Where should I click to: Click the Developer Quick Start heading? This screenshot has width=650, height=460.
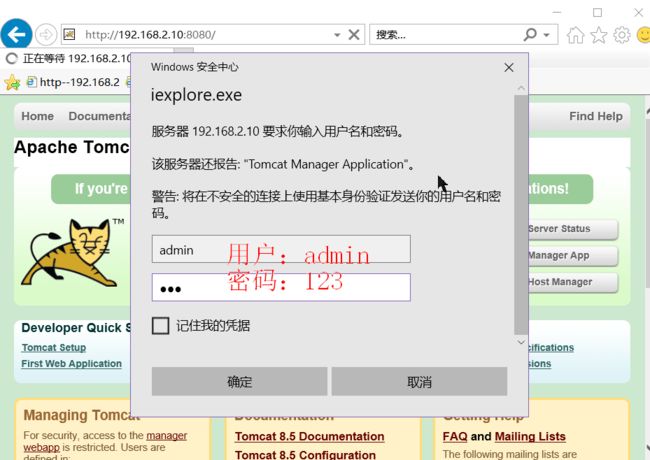(x=76, y=327)
